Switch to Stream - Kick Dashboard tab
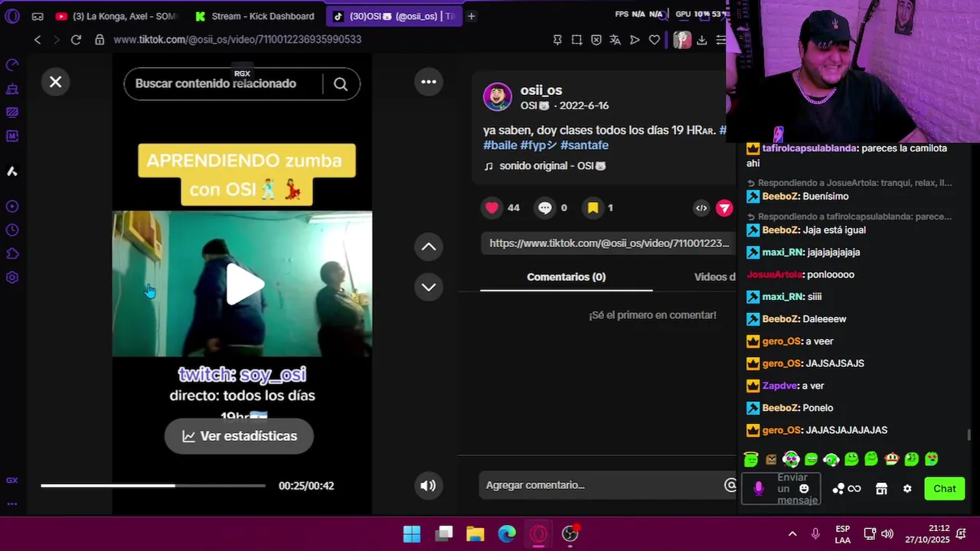980x551 pixels. coord(254,16)
